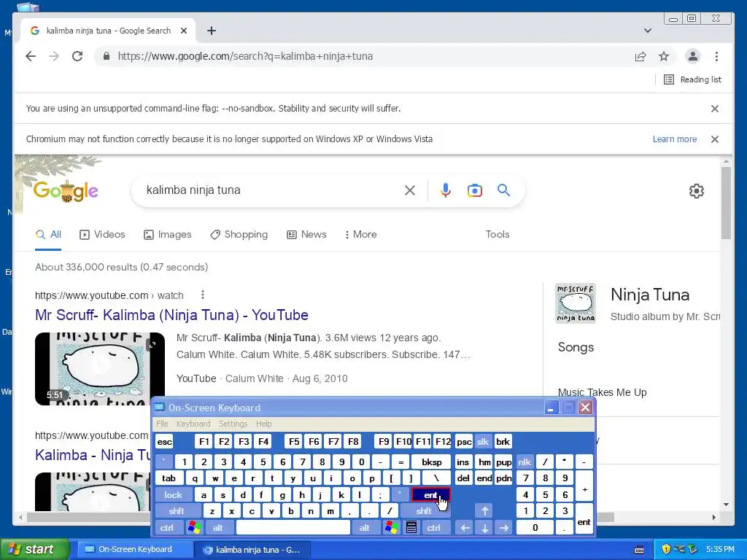Switch to the Shopping results tab

pos(239,234)
